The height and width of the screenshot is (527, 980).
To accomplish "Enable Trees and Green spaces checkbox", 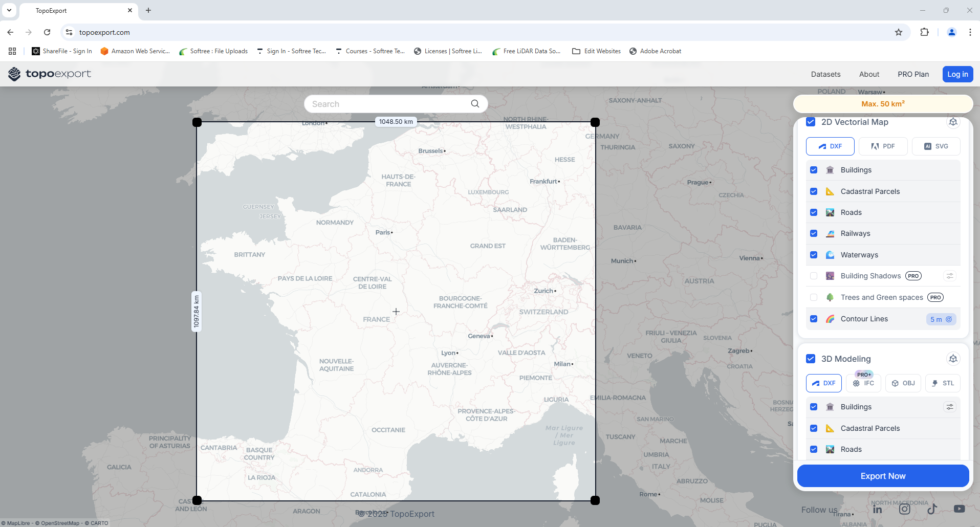I will tap(814, 297).
